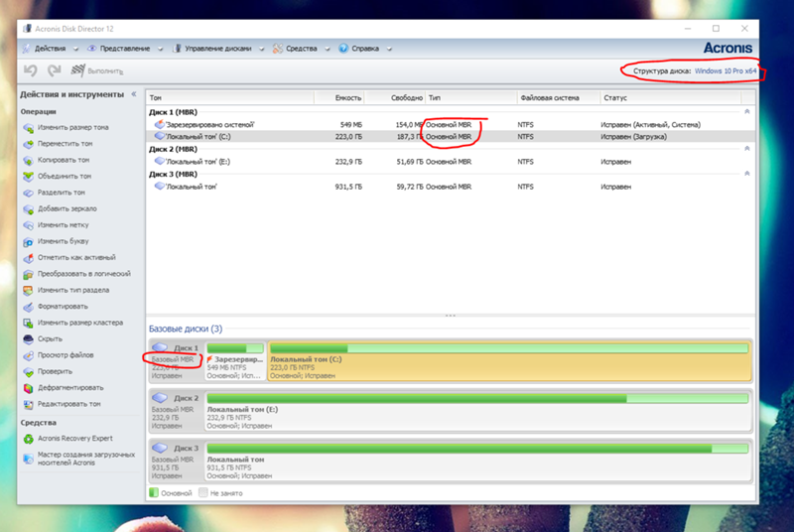Screen dimensions: 794x532
Task: Click the Изменить тип раздела icon
Action: [29, 291]
